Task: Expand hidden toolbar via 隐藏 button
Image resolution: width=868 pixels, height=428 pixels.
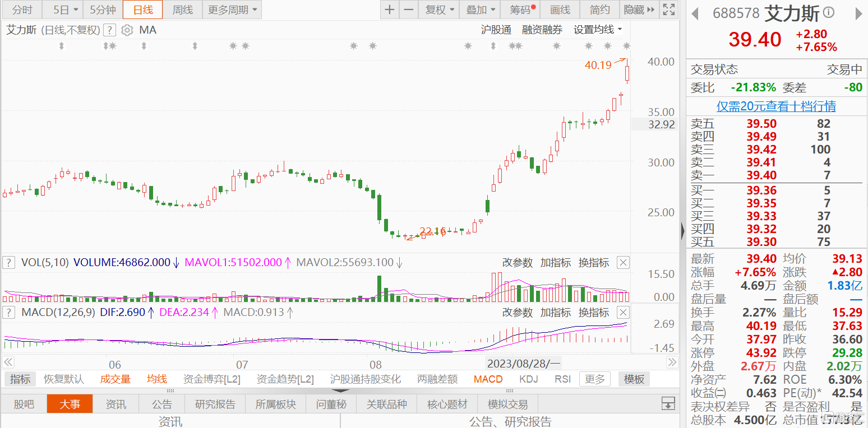Action: pos(639,10)
